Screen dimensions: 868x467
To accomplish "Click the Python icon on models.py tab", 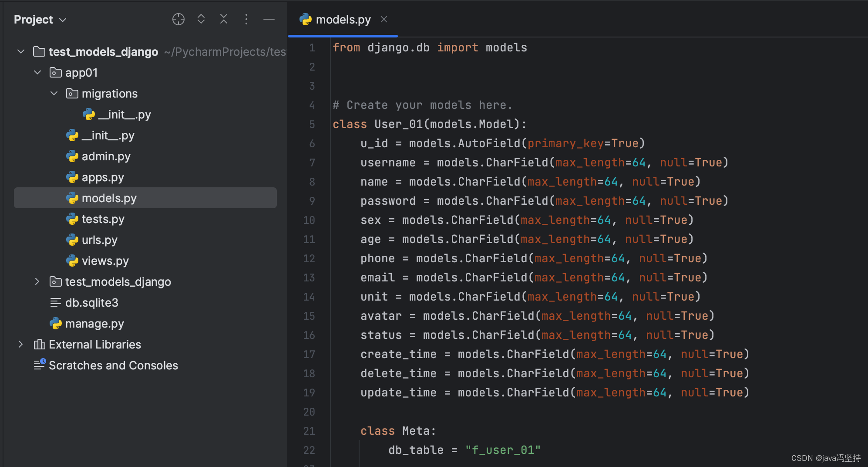I will (x=306, y=19).
